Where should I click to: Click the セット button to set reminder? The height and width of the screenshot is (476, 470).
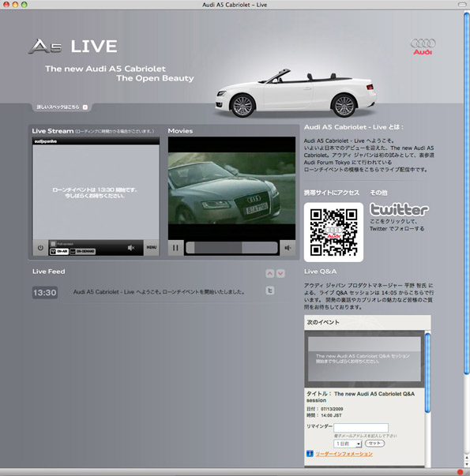click(374, 443)
